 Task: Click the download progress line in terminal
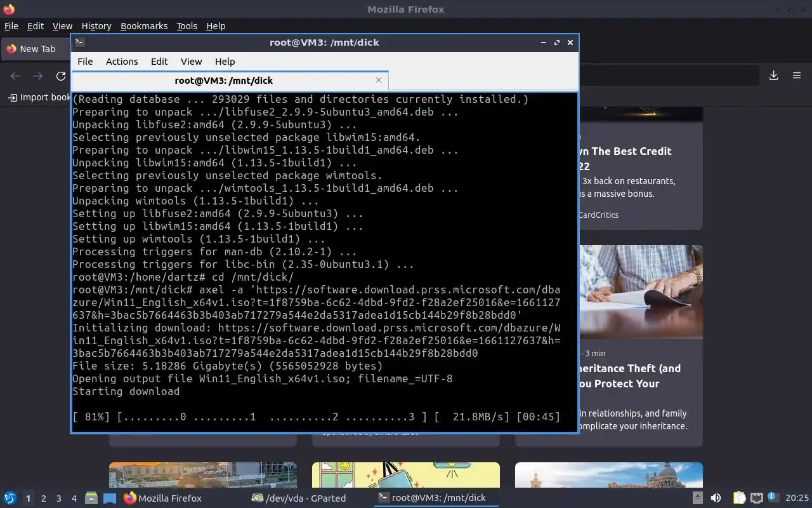317,417
